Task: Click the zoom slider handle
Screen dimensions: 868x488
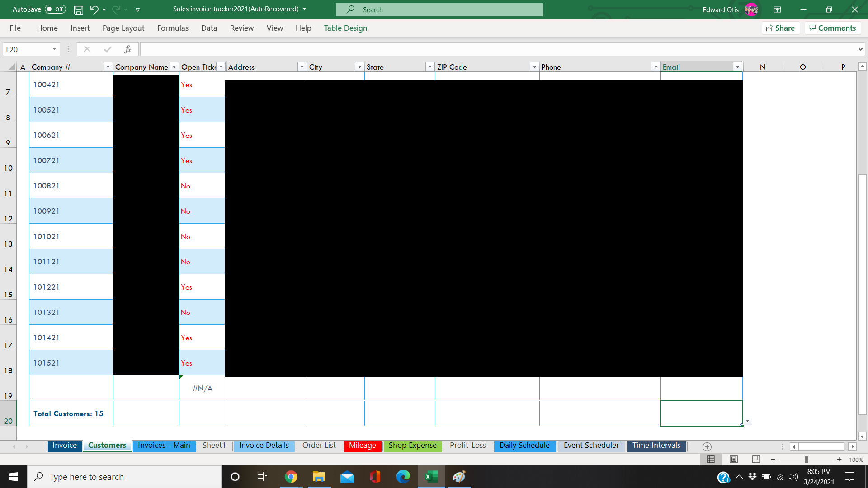Action: (806, 460)
